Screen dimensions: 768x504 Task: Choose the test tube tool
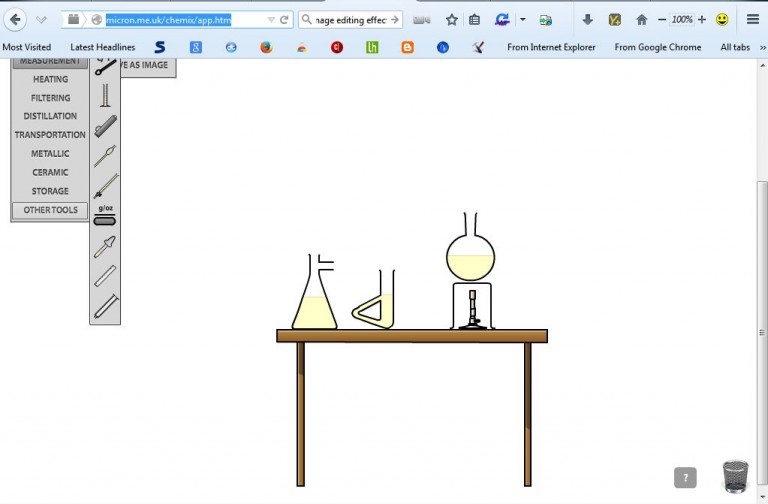click(x=106, y=306)
